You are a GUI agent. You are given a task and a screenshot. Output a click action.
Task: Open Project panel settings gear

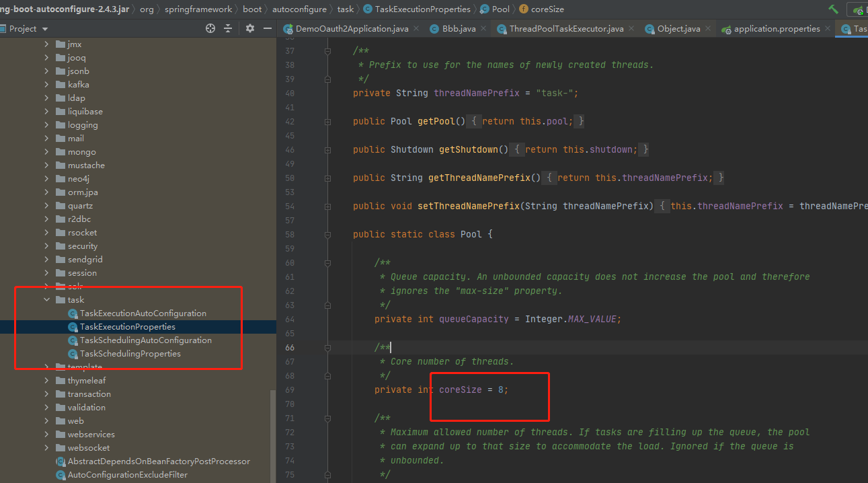[250, 28]
